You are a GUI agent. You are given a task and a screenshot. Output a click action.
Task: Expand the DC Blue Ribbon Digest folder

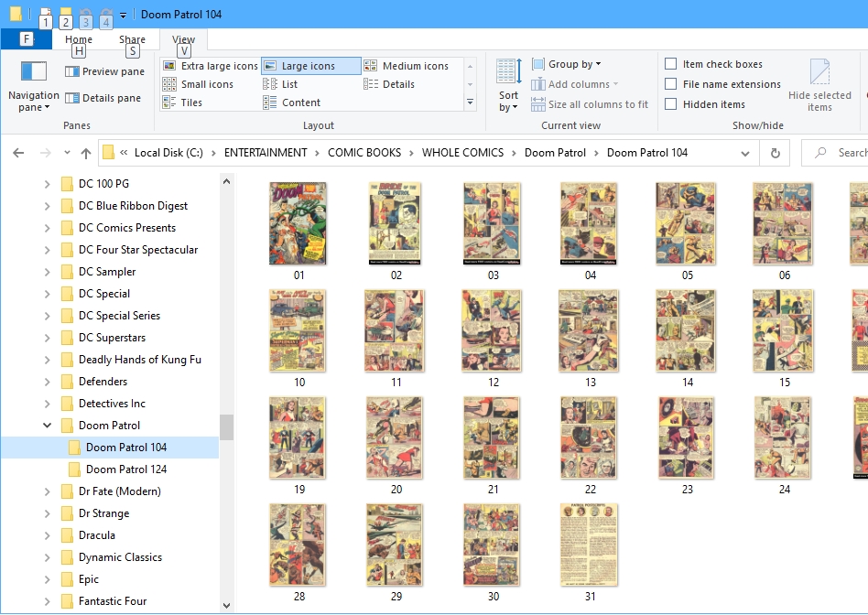point(47,206)
